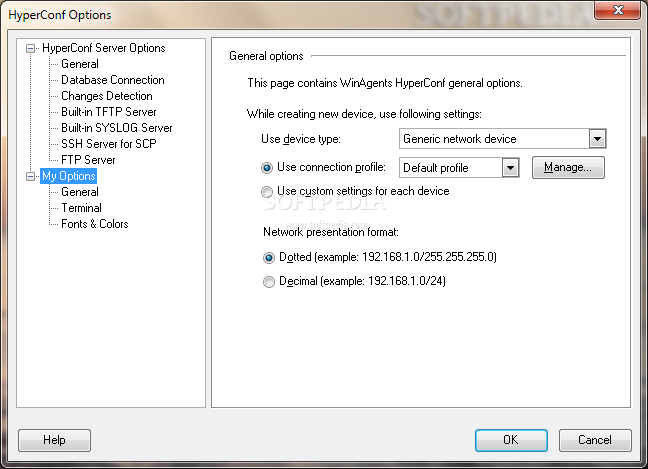This screenshot has height=469, width=648.
Task: Confirm with the OK button
Action: pos(511,440)
